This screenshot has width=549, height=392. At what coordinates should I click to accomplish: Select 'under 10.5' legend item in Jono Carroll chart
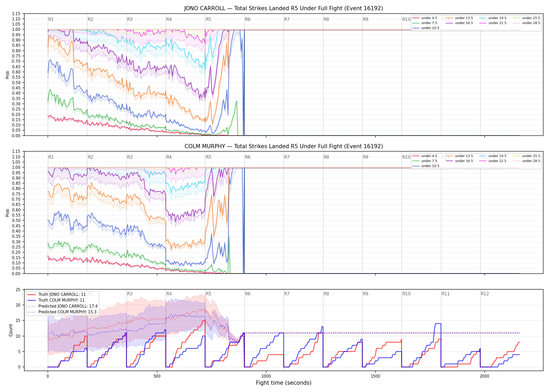(x=426, y=28)
